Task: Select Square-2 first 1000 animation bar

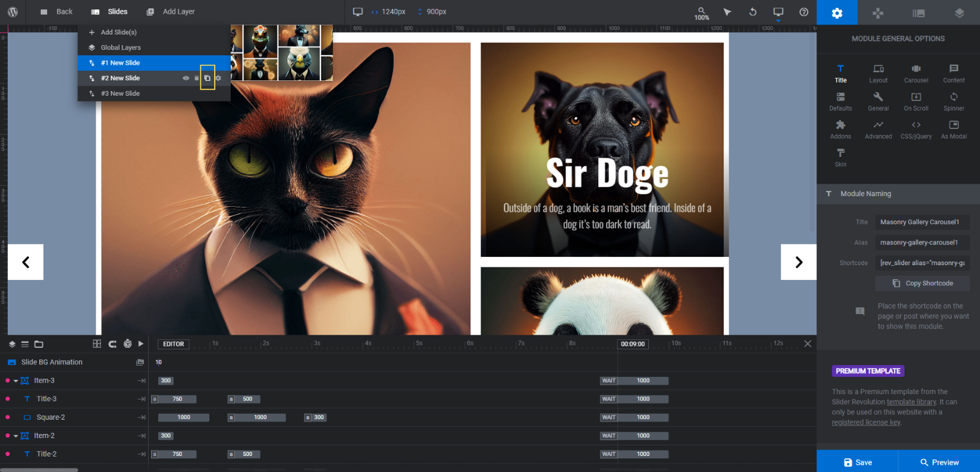Action: [x=184, y=417]
